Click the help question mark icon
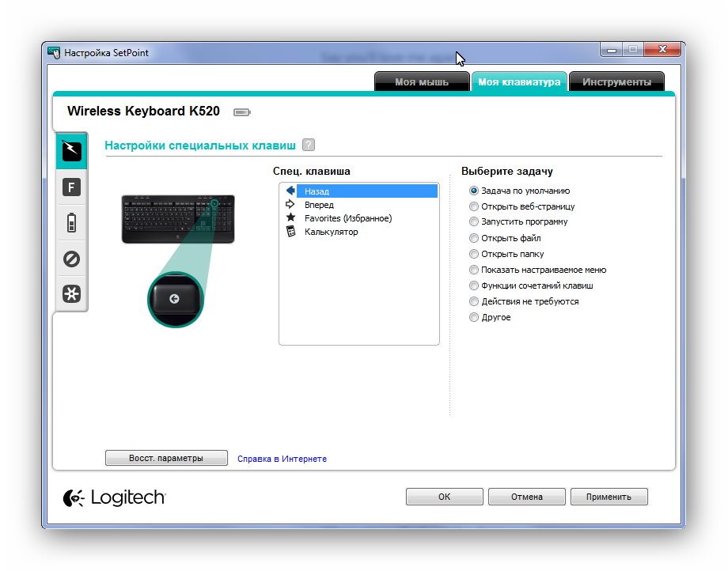The width and height of the screenshot is (728, 571). (x=309, y=145)
